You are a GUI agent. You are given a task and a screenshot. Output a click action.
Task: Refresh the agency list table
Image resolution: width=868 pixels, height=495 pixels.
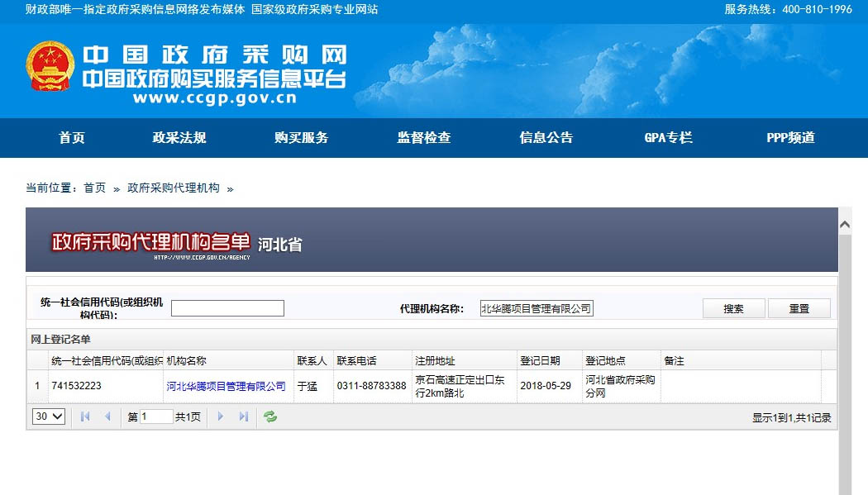pyautogui.click(x=270, y=416)
